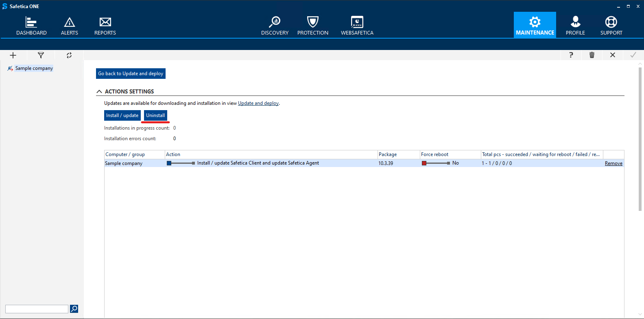Click the Action column header
This screenshot has width=644, height=319.
pyautogui.click(x=271, y=154)
